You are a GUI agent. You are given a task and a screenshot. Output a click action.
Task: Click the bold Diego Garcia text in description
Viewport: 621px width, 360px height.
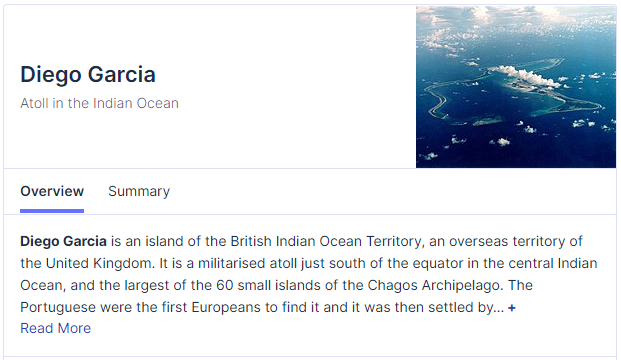pyautogui.click(x=63, y=241)
